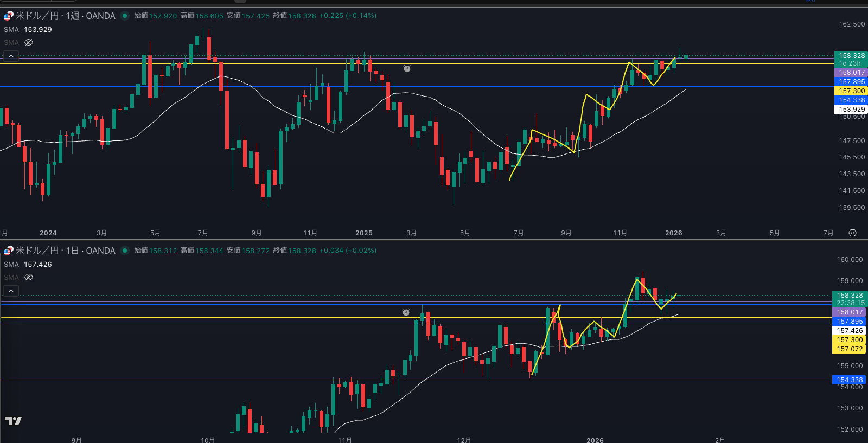Open the alarm clock alert icon on weekly chart
868x443 pixels.
pyautogui.click(x=407, y=68)
